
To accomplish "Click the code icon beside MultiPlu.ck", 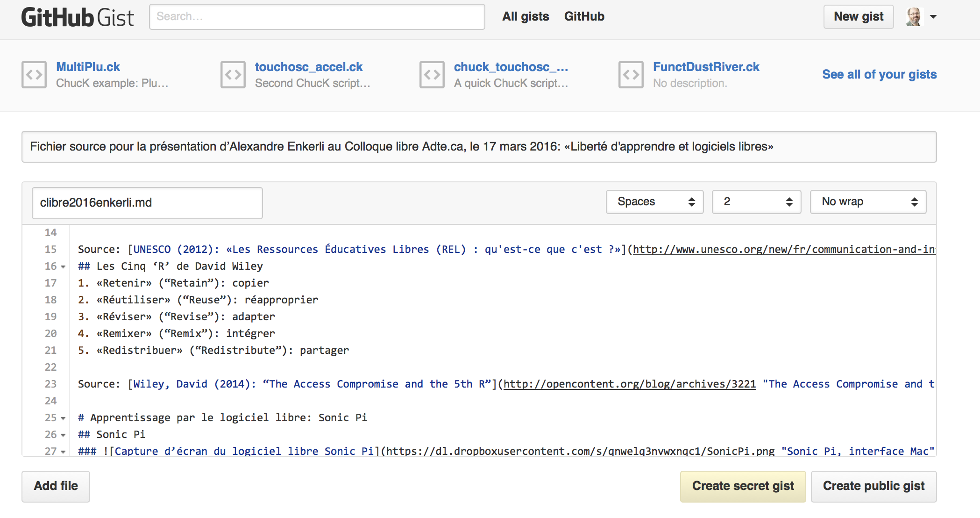I will click(34, 75).
